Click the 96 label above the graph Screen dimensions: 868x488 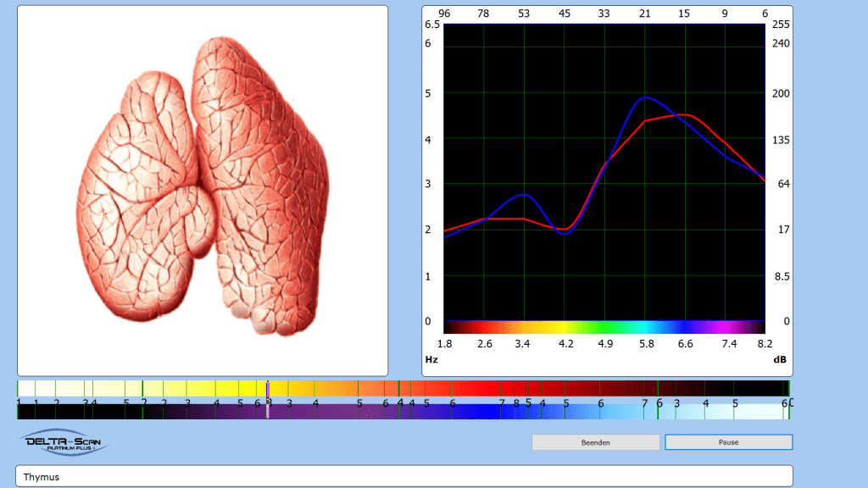pyautogui.click(x=443, y=13)
